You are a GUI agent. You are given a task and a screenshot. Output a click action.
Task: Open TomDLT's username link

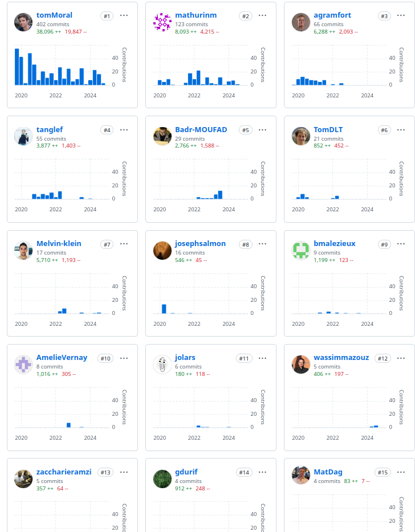[x=328, y=129]
